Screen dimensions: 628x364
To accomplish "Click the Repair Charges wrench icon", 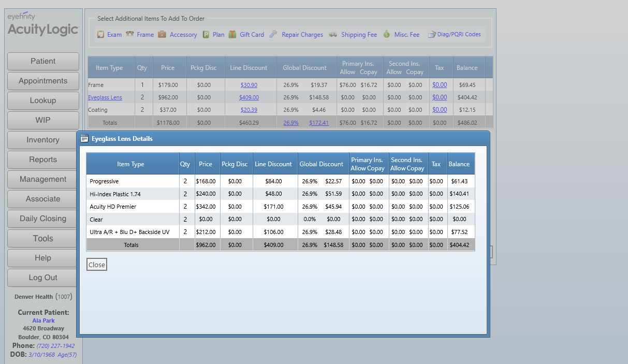I will tap(273, 35).
